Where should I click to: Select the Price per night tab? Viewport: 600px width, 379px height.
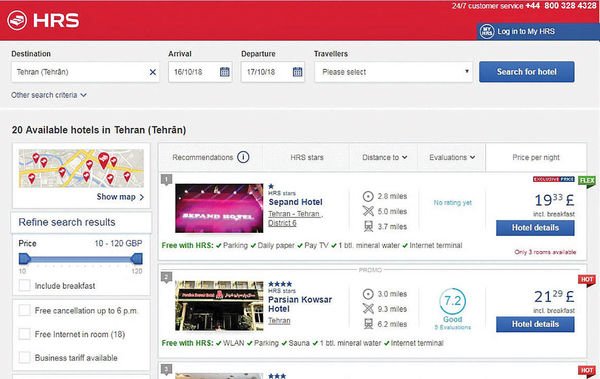point(536,157)
